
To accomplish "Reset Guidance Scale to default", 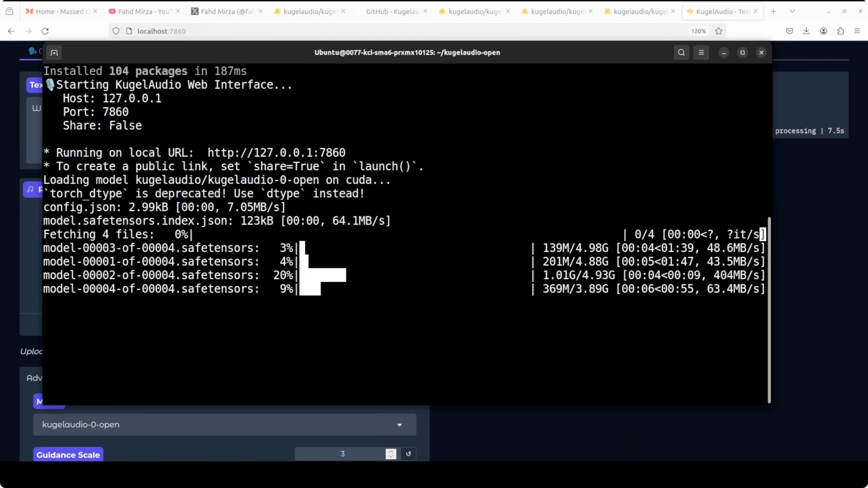I will click(408, 454).
